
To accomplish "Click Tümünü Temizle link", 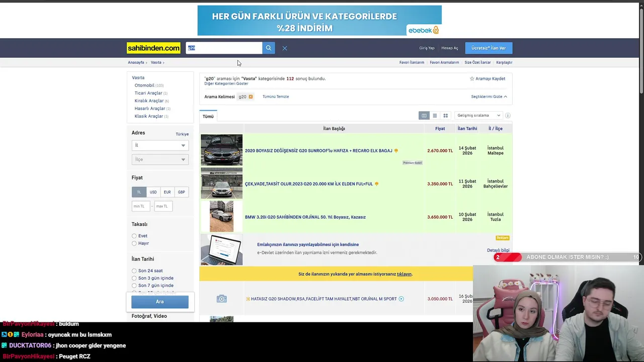I will tap(276, 97).
